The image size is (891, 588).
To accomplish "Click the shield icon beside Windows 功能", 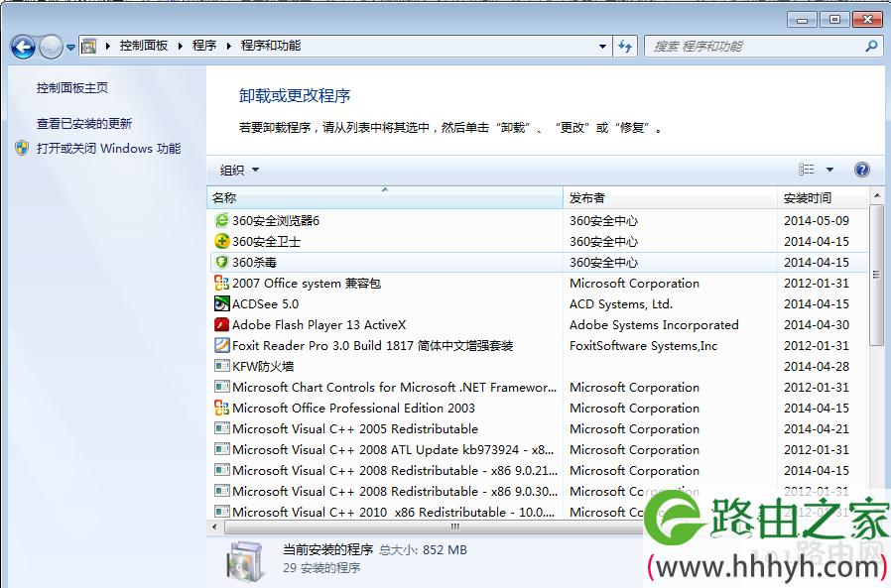I will (22, 149).
